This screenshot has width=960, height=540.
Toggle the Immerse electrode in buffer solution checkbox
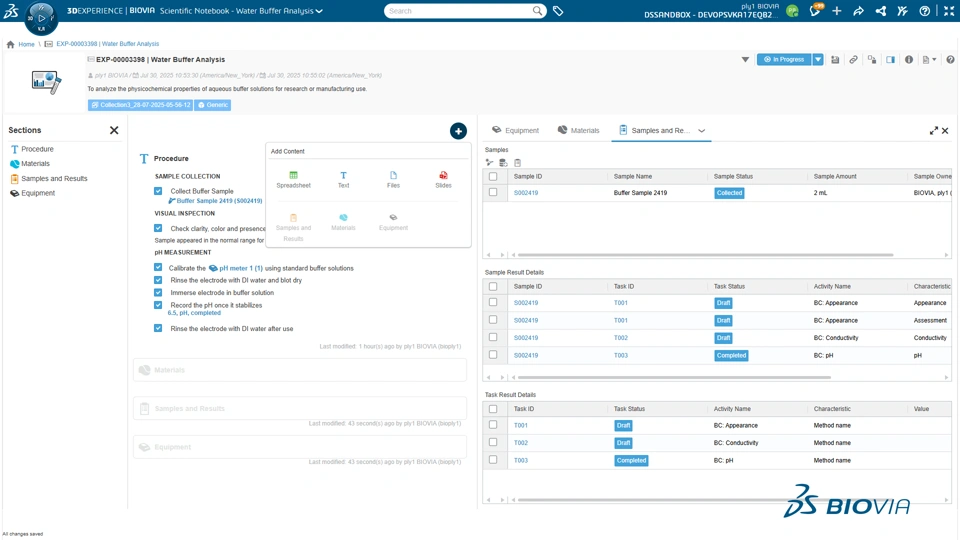[158, 293]
